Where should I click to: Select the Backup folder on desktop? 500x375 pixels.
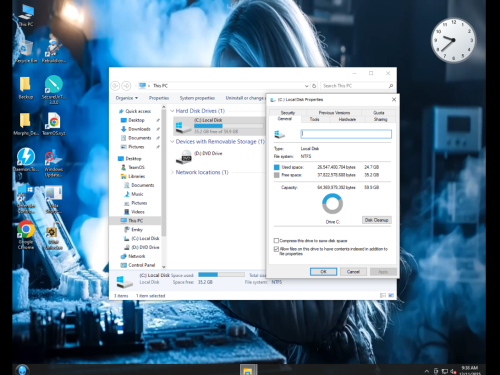pos(26,88)
